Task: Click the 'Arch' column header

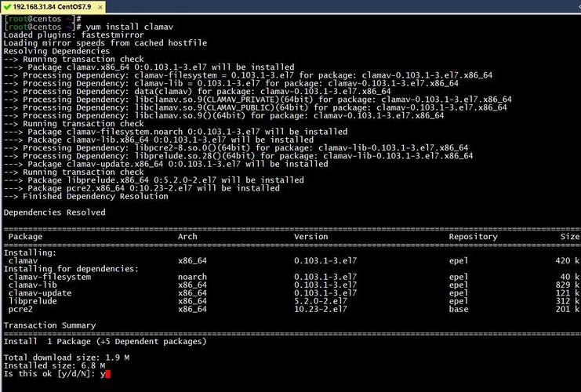Action: point(187,237)
